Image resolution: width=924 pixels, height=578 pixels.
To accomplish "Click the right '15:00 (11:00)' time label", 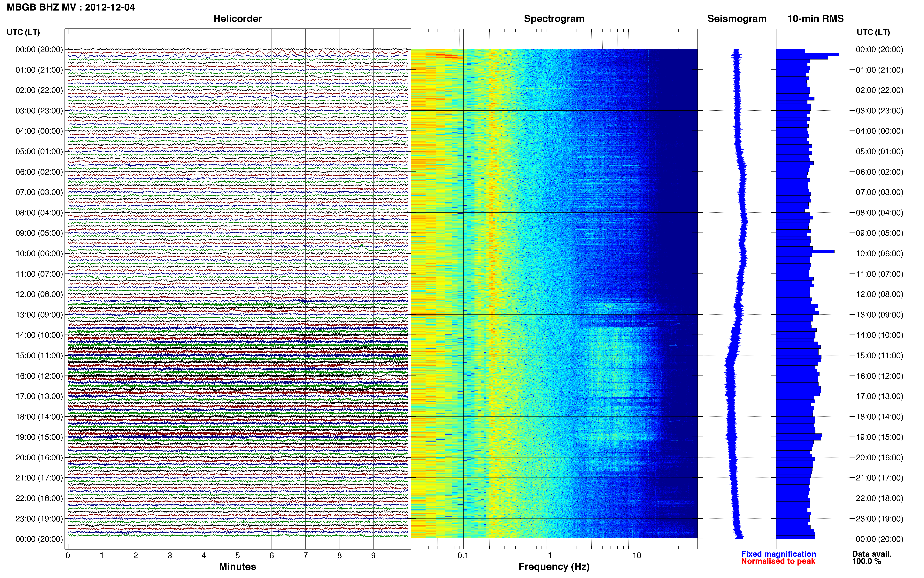I will (x=879, y=355).
